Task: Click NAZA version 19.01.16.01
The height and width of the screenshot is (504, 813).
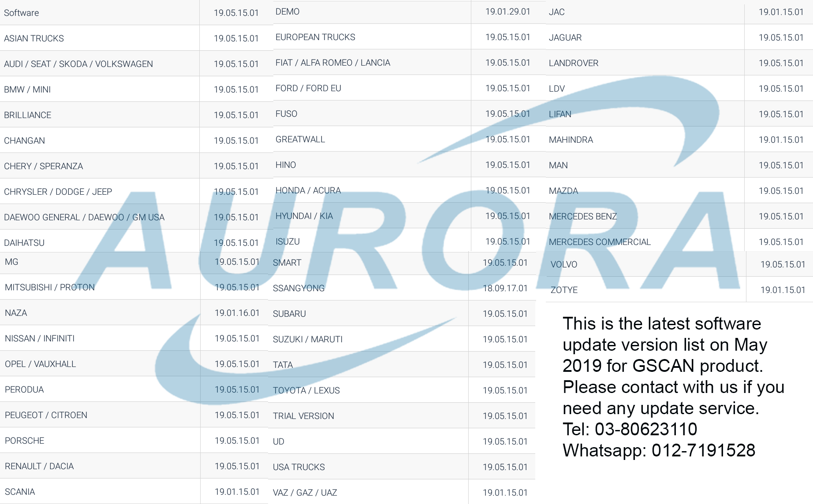Action: click(x=237, y=313)
